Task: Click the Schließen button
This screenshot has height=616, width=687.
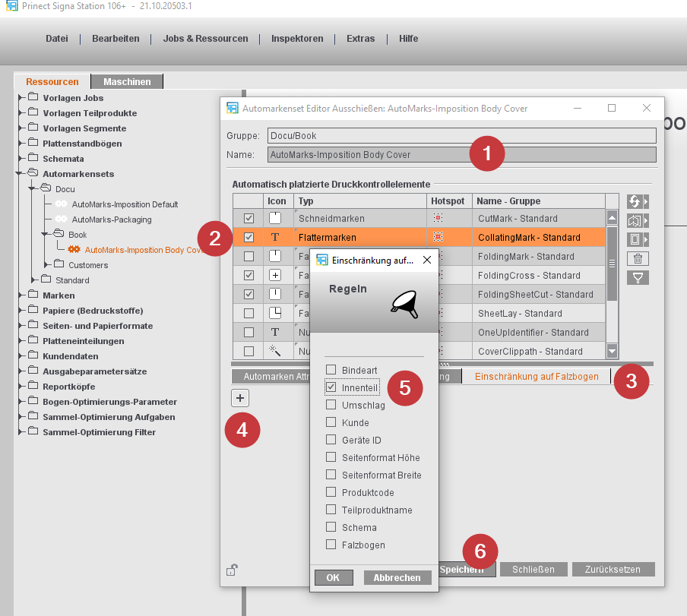Action: (533, 569)
